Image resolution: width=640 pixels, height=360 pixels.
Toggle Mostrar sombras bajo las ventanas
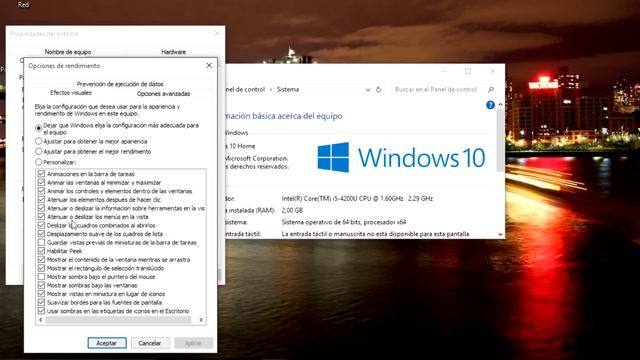[x=41, y=285]
